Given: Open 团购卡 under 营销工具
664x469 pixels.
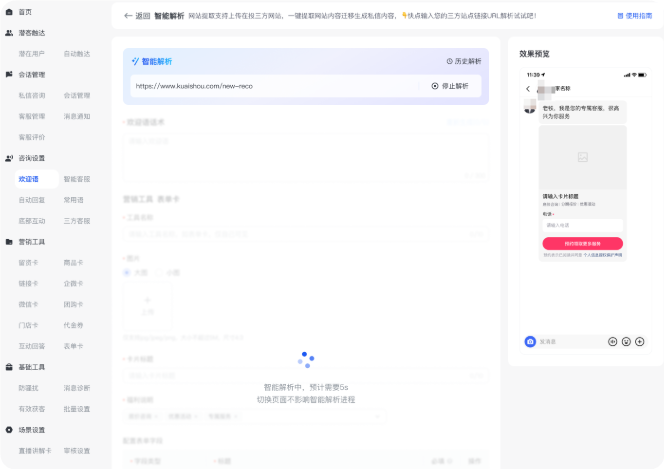Looking at the screenshot, I should pos(73,304).
